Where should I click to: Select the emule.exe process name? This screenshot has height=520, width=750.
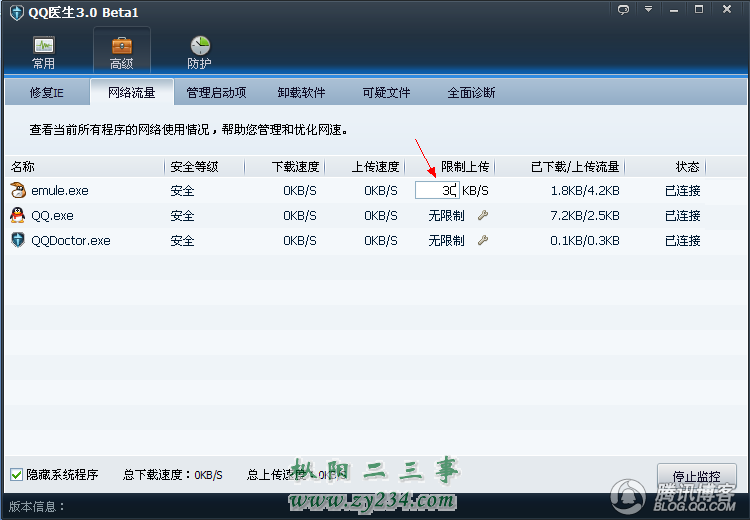coord(60,190)
